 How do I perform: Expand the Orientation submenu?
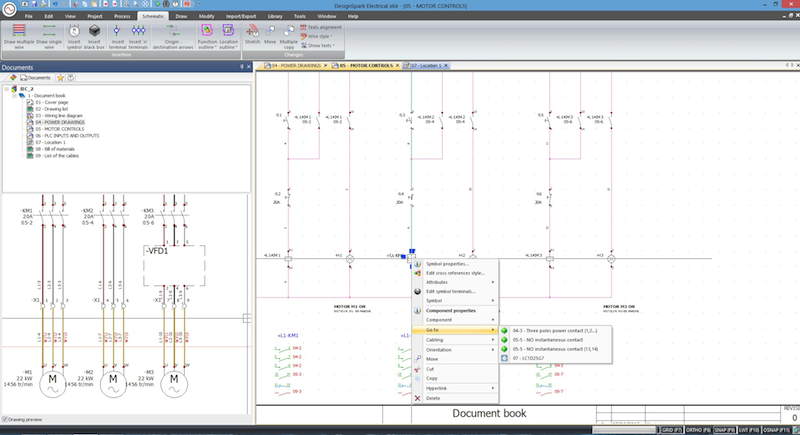(x=455, y=350)
